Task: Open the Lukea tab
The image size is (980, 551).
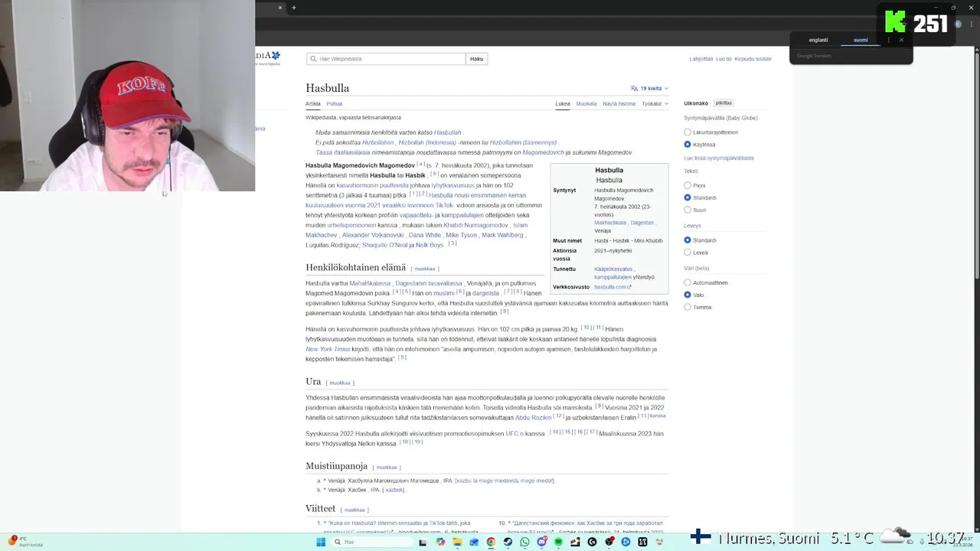Action: point(563,103)
